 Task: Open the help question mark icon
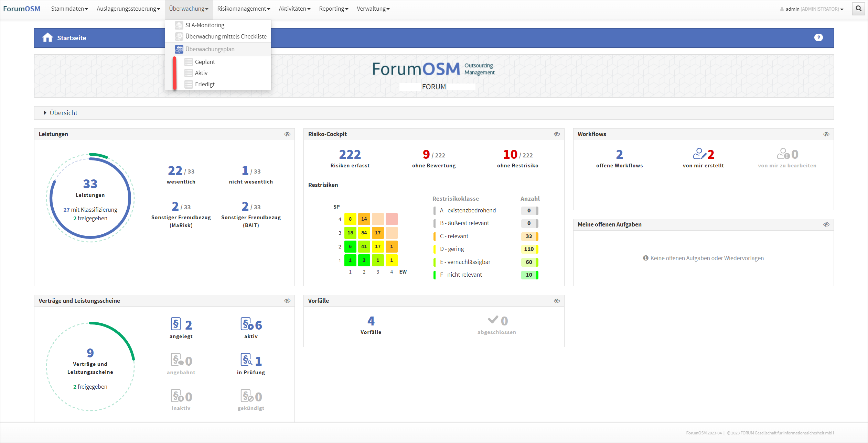coord(818,37)
